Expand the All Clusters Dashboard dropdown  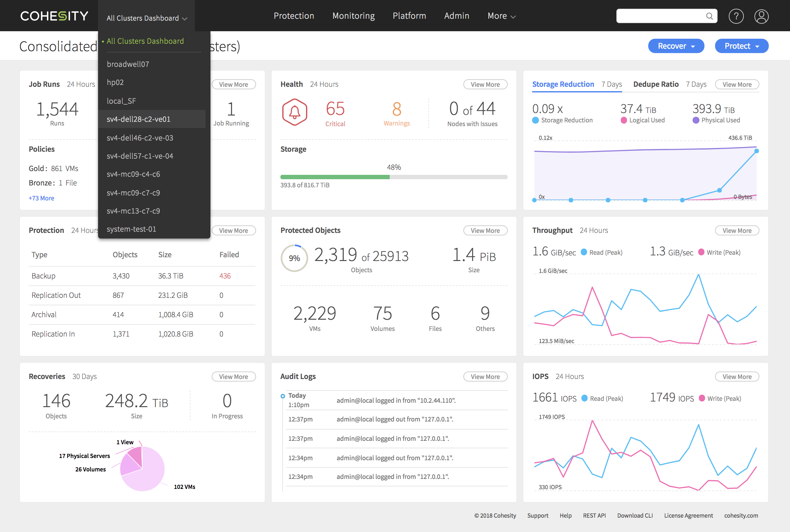coord(147,18)
